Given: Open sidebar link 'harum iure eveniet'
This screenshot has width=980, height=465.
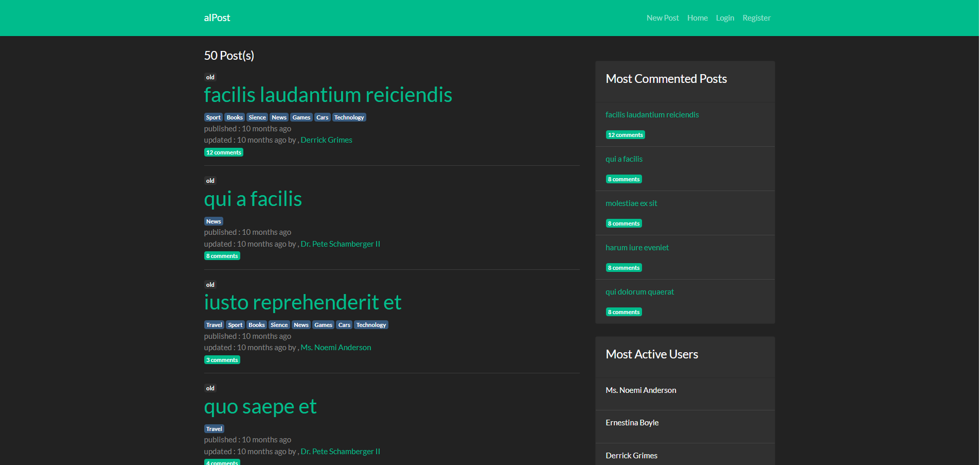Looking at the screenshot, I should click(x=637, y=248).
